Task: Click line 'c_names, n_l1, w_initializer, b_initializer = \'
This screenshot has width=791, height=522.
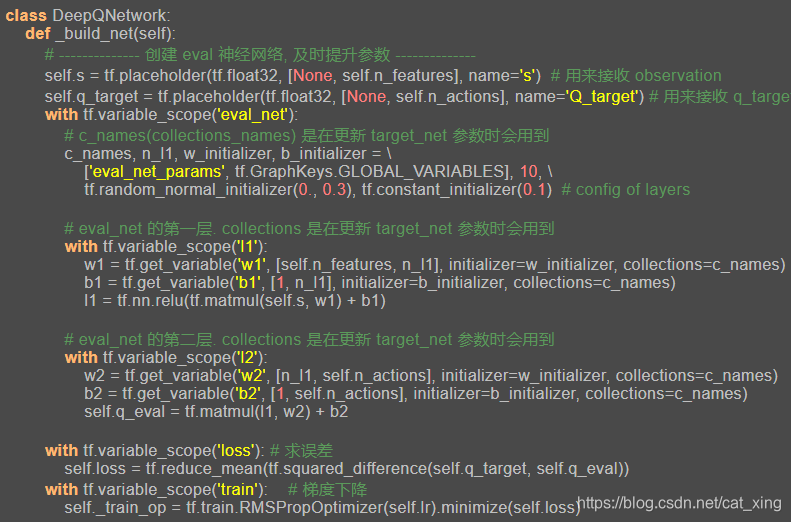Action: click(x=228, y=153)
